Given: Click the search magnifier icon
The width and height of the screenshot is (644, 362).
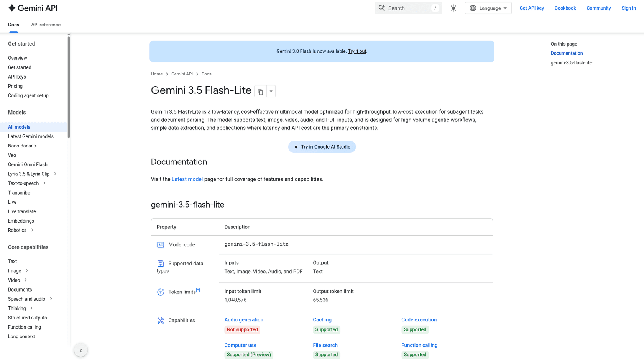Looking at the screenshot, I should (x=382, y=8).
